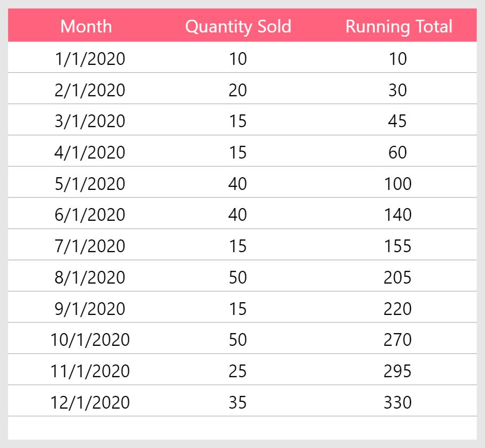Select the 7/1/2020 month cell

pyautogui.click(x=90, y=246)
